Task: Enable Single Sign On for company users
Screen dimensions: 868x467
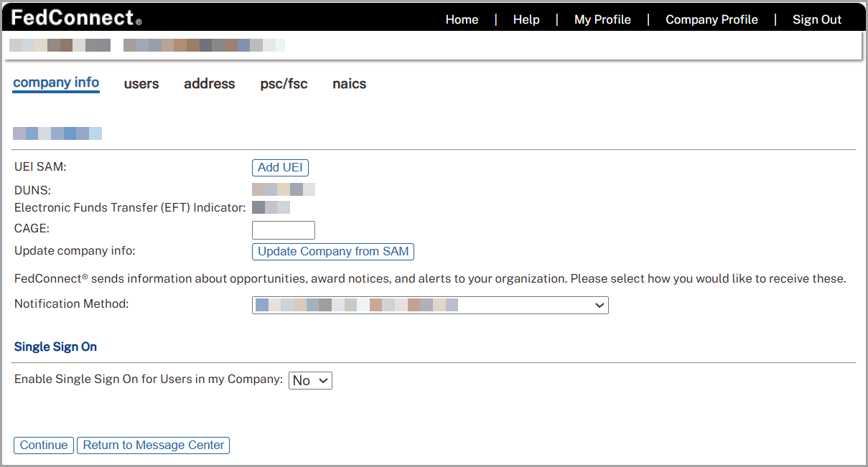Action: click(x=309, y=380)
